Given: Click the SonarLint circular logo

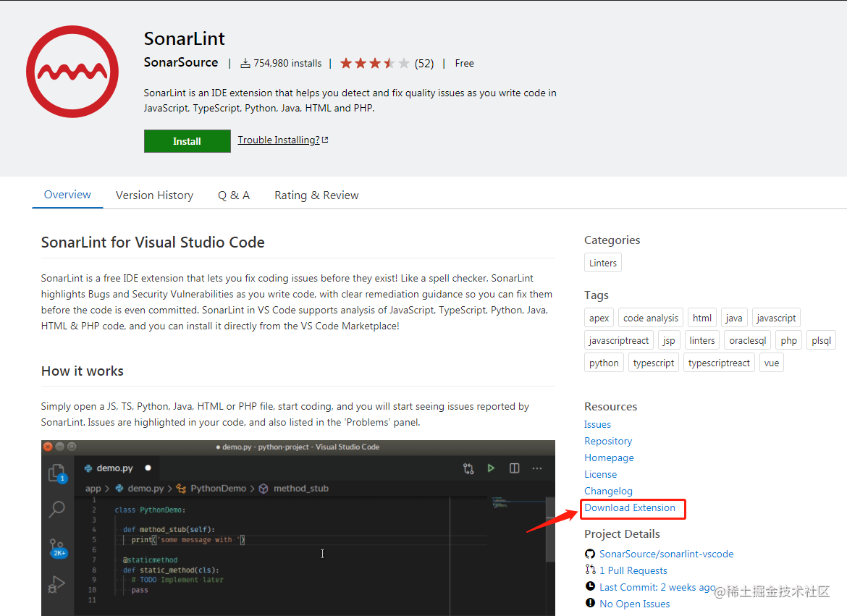Looking at the screenshot, I should pyautogui.click(x=72, y=72).
